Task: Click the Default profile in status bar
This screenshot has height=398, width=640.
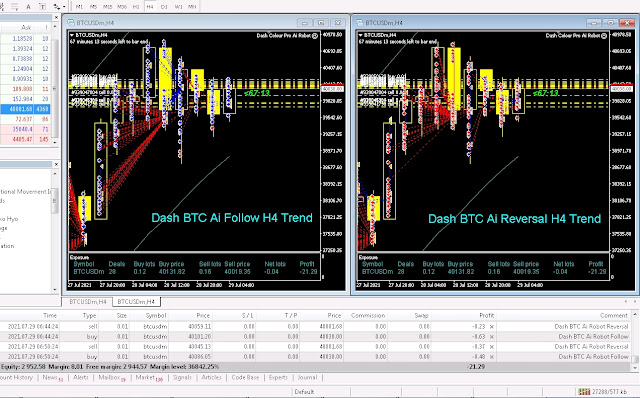Action: (304, 392)
